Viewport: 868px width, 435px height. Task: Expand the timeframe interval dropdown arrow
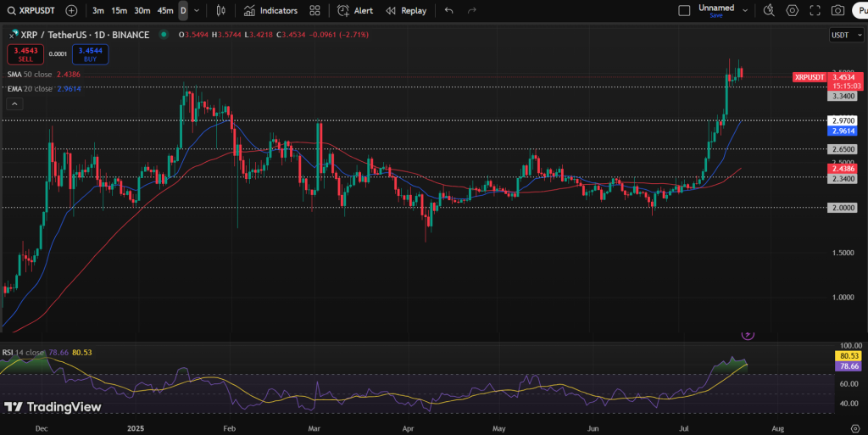click(x=197, y=10)
